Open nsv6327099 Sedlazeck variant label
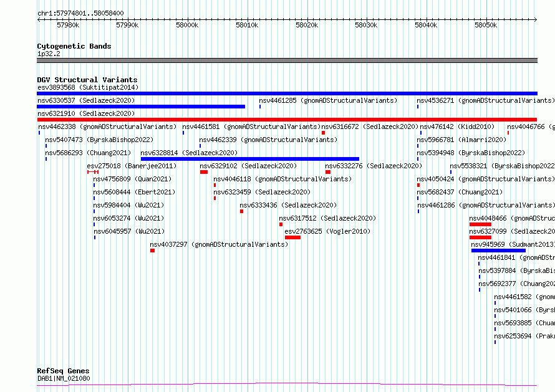Viewport: 555px width, 392px height. (512, 231)
